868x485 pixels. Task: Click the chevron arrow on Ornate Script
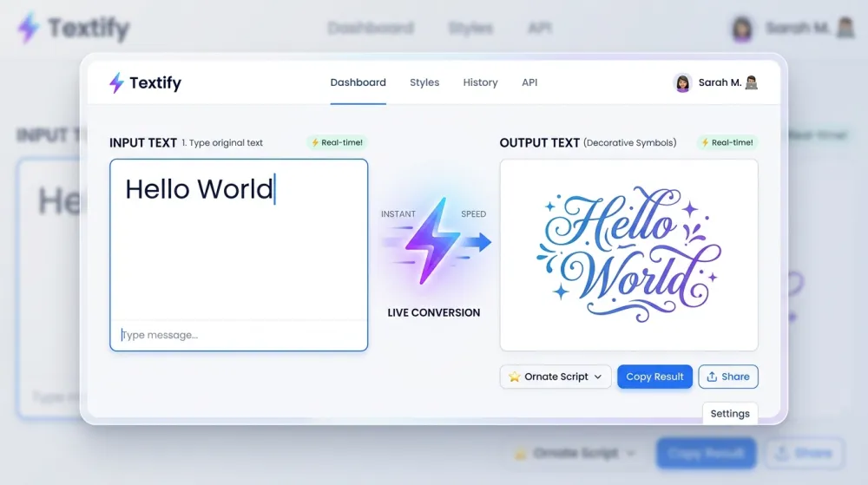pos(598,377)
